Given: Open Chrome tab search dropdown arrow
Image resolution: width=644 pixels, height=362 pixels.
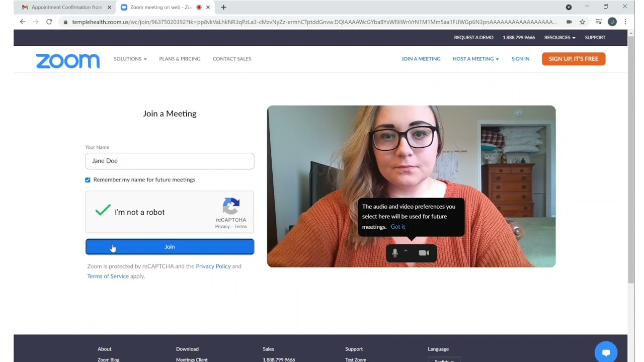Looking at the screenshot, I should coord(569,7).
